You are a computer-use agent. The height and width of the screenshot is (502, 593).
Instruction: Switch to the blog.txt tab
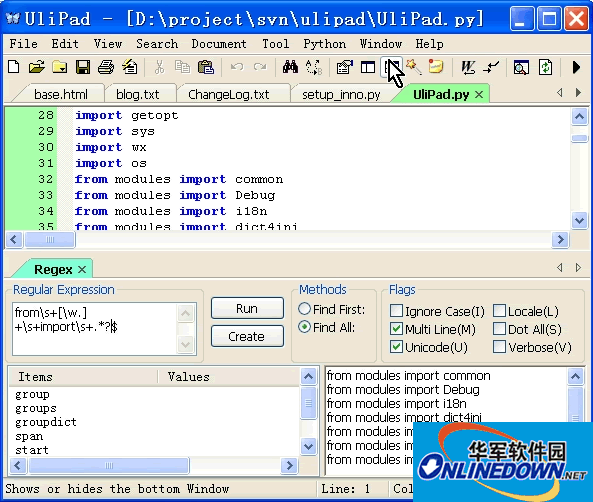(138, 94)
